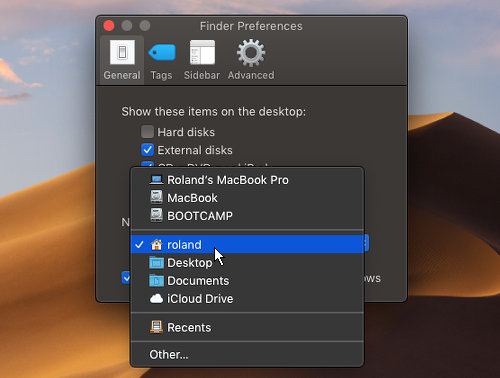Enable the Hard disks checkbox

[x=147, y=132]
